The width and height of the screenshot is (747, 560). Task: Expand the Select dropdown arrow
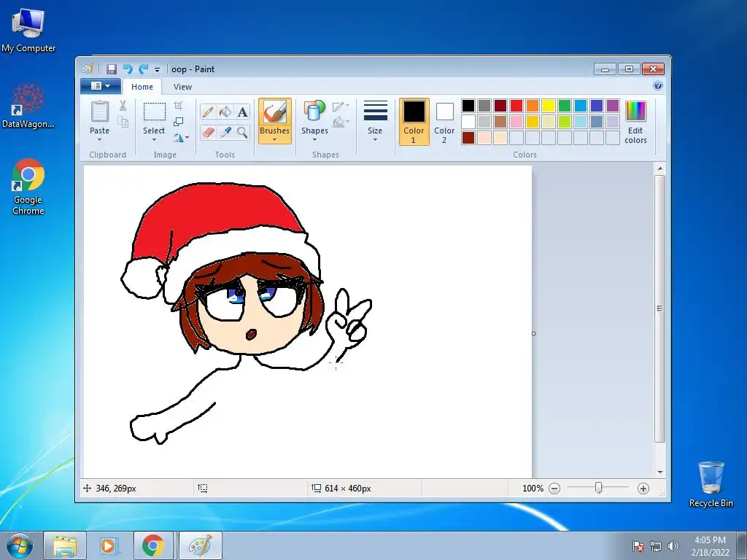pos(154,139)
